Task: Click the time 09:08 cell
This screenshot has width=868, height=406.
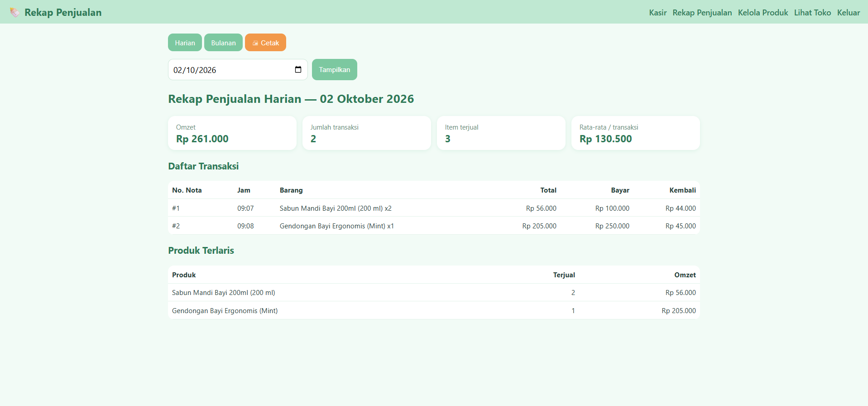Action: (245, 226)
